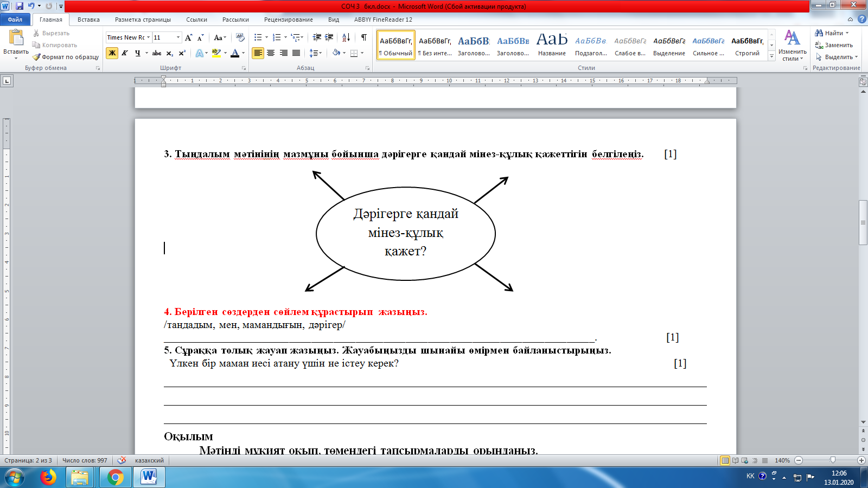
Task: Click the sort A-Z icon
Action: pyautogui.click(x=346, y=37)
